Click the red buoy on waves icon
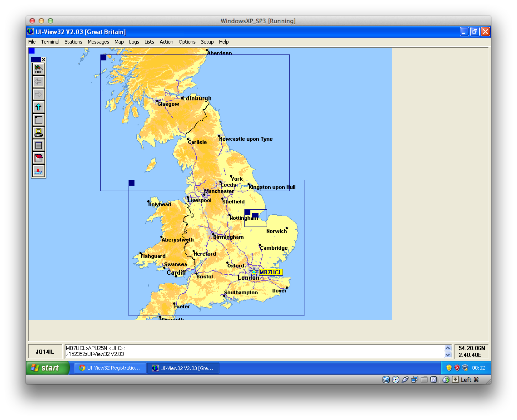 click(39, 171)
